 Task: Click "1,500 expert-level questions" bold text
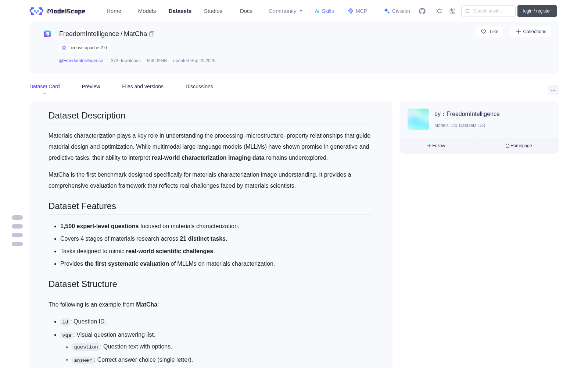coord(99,226)
